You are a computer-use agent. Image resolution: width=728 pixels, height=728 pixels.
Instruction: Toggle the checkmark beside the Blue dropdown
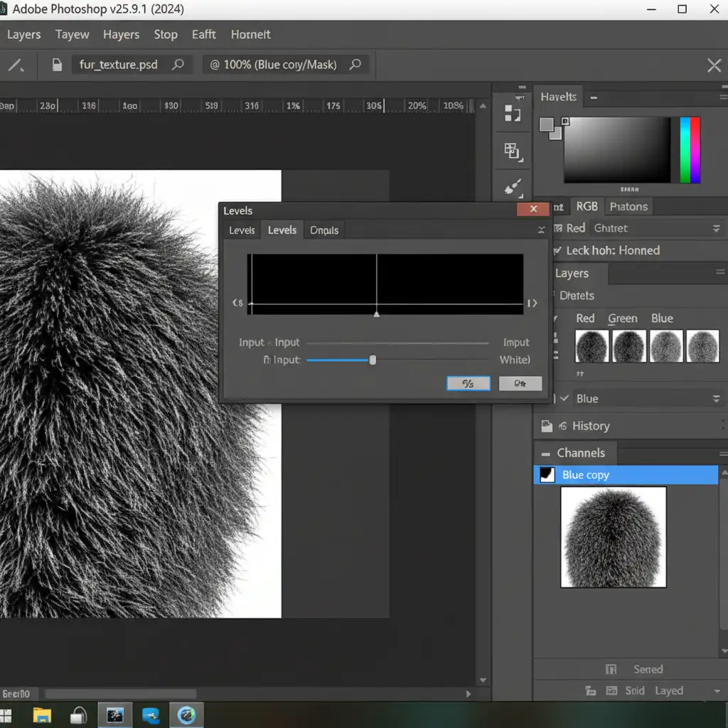click(x=564, y=399)
